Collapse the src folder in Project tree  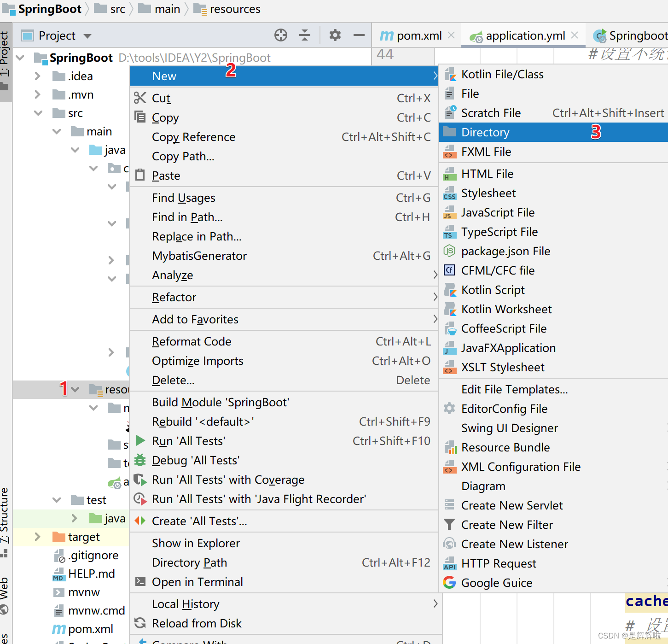tap(38, 113)
